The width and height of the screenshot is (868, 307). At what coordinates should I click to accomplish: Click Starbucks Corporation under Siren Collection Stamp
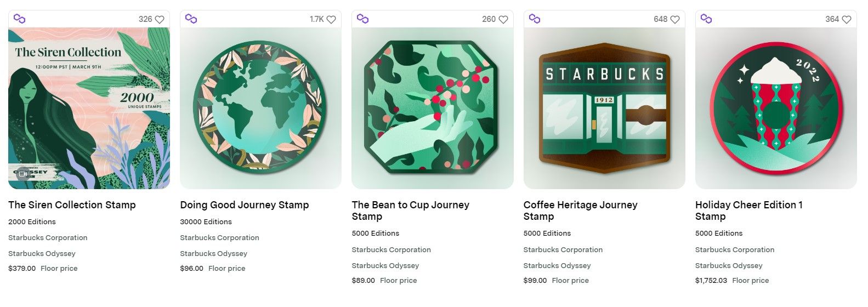tap(48, 238)
